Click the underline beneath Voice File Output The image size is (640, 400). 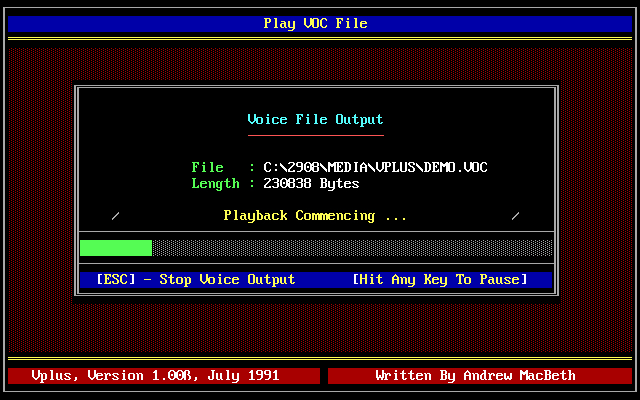click(x=315, y=134)
